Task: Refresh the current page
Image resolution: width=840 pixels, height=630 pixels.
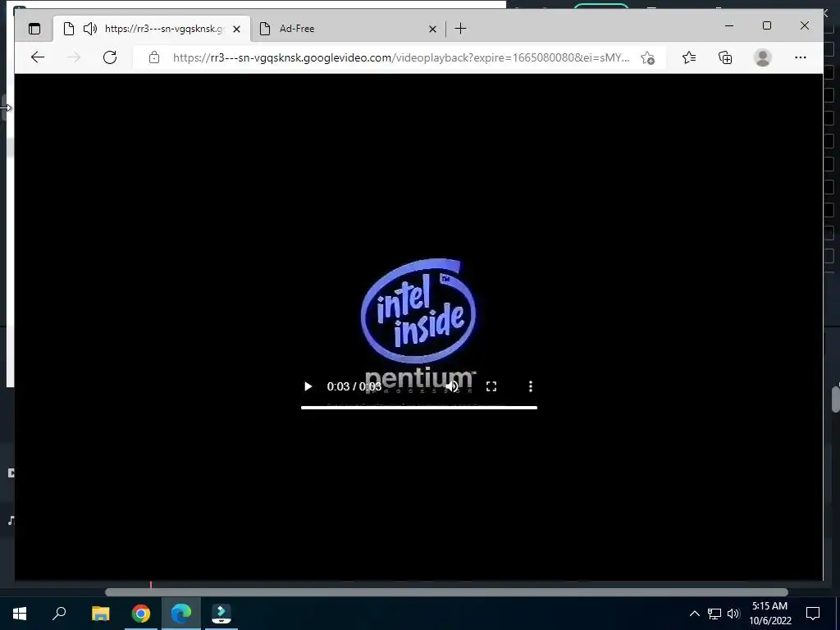Action: [x=110, y=57]
